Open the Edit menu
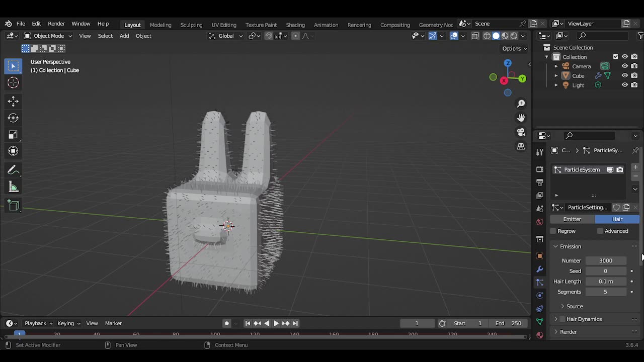The image size is (644, 362). [x=36, y=24]
